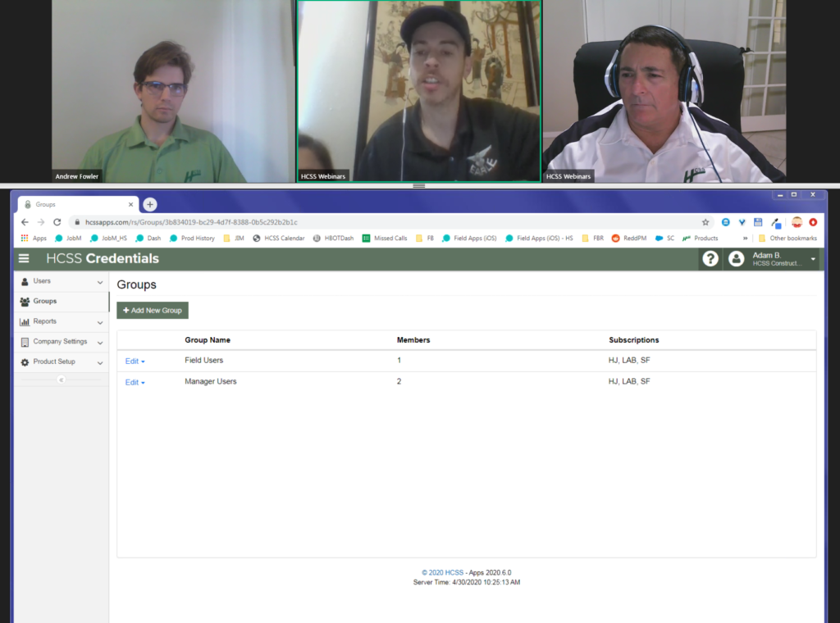Click the blue Y extension icon
This screenshot has height=623, width=840.
click(742, 222)
